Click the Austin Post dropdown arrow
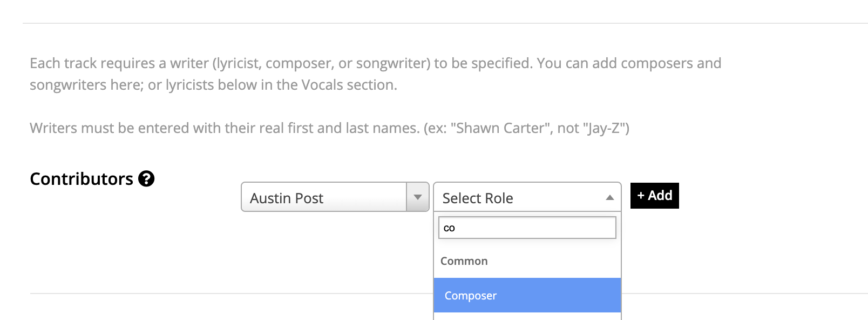Screen dimensions: 868x320 click(x=418, y=197)
